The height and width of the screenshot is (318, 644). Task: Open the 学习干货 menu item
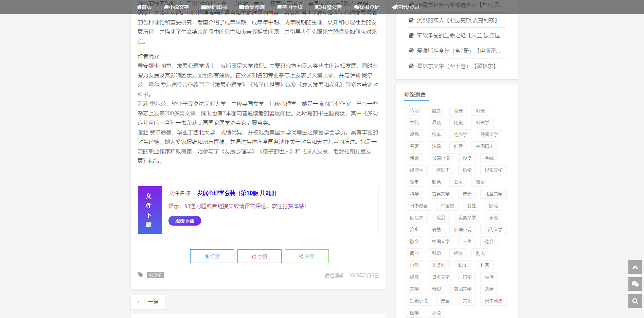(x=290, y=7)
